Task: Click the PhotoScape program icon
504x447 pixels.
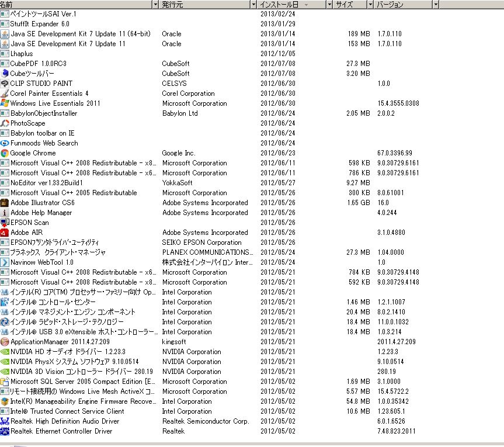Action: click(x=5, y=123)
